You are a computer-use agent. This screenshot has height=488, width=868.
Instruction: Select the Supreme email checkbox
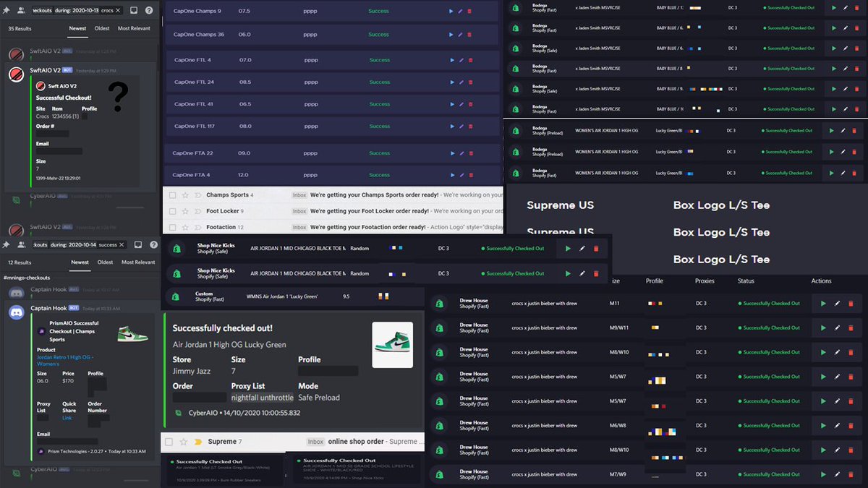pos(169,442)
